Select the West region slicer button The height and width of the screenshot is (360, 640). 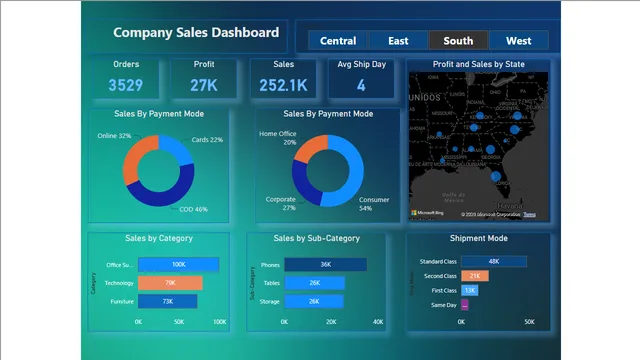click(518, 41)
